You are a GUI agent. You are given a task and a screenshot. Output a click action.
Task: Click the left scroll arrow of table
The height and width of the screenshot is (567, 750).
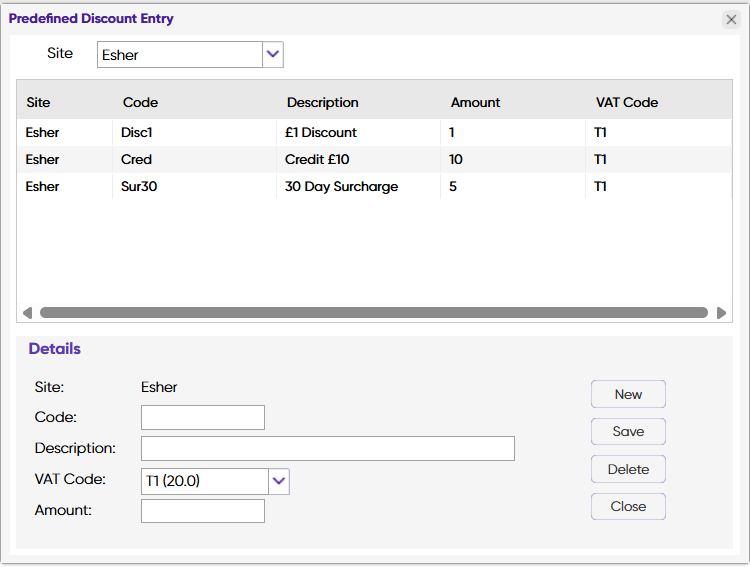coord(27,313)
